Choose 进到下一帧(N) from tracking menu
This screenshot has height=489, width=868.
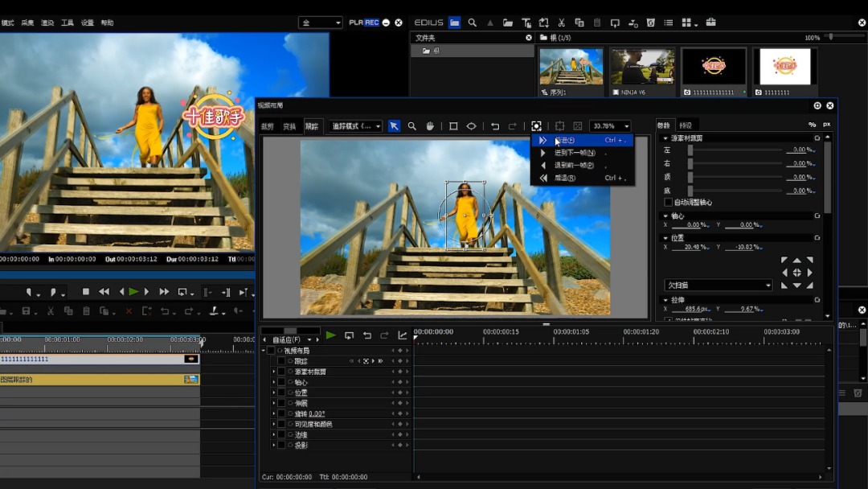575,153
